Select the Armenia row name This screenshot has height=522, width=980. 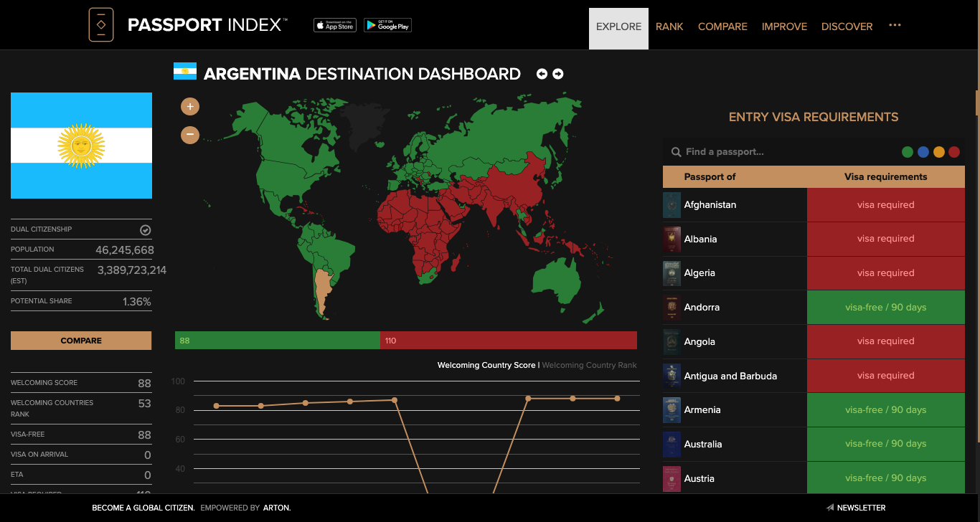[x=702, y=409]
